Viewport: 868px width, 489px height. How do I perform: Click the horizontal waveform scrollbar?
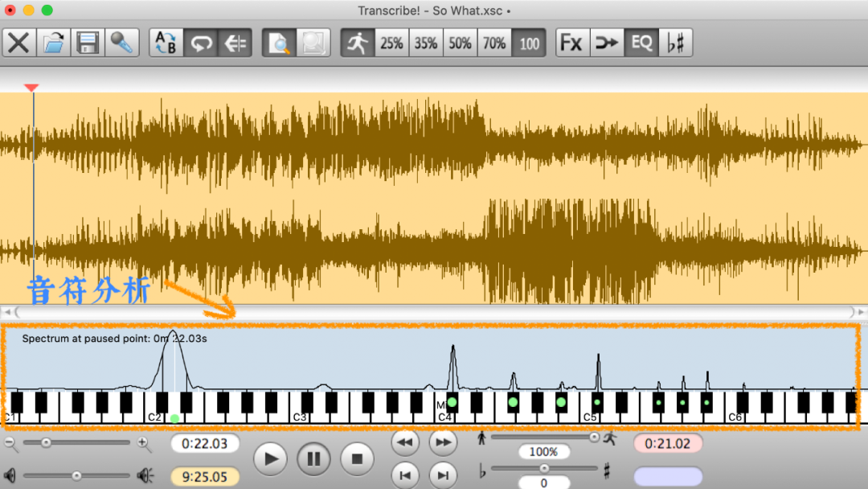click(434, 312)
